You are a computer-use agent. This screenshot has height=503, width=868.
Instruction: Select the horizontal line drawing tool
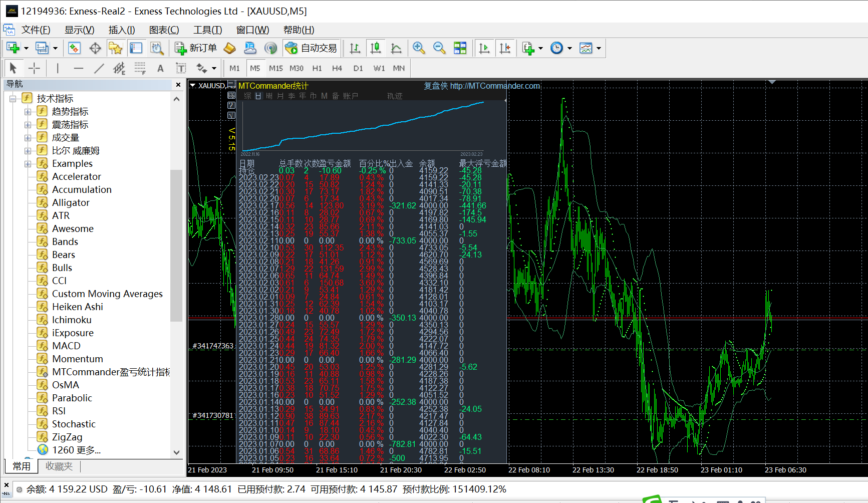(79, 68)
